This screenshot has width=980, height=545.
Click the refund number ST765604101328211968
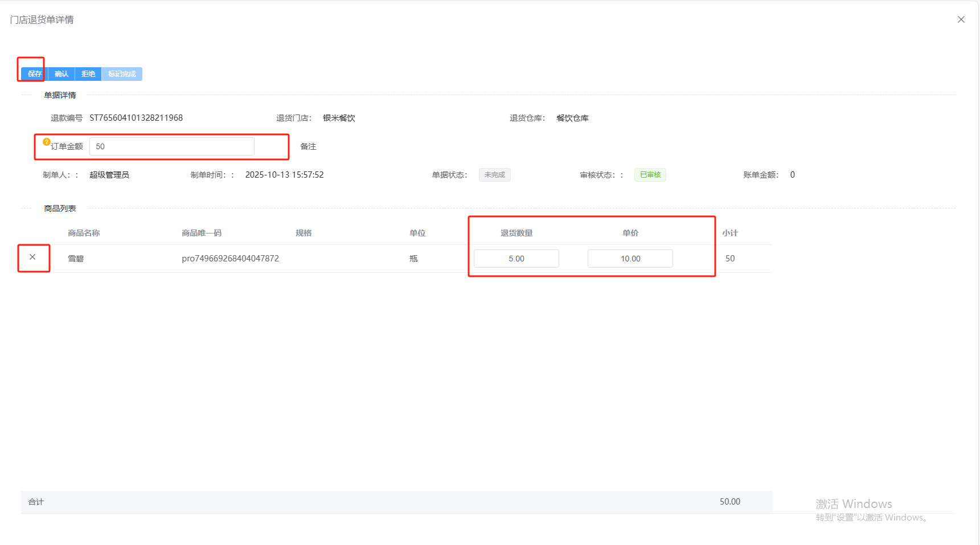click(136, 118)
